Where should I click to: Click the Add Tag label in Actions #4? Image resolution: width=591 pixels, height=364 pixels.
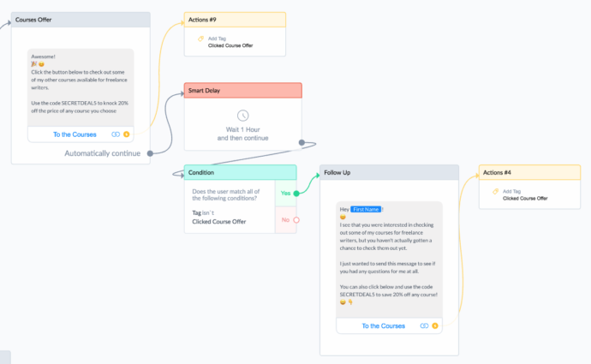coord(512,191)
